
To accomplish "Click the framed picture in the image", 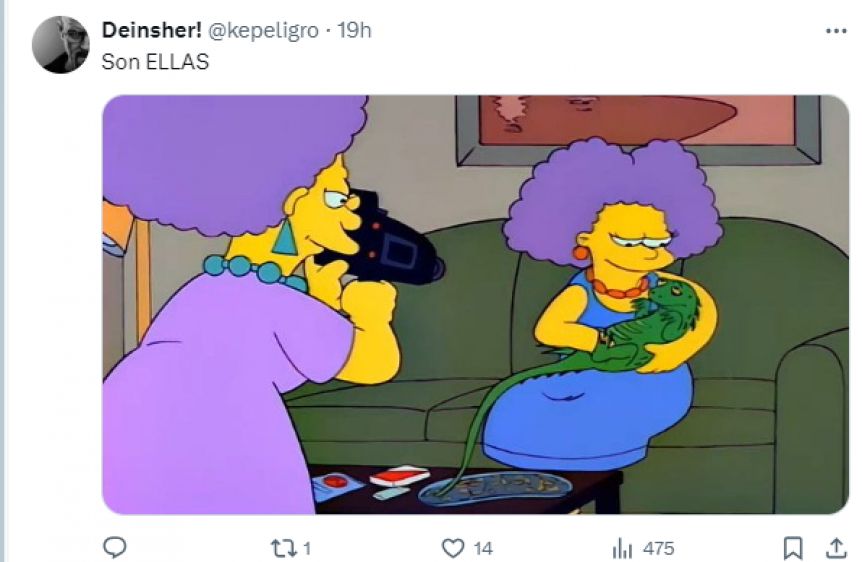I will tap(638, 129).
